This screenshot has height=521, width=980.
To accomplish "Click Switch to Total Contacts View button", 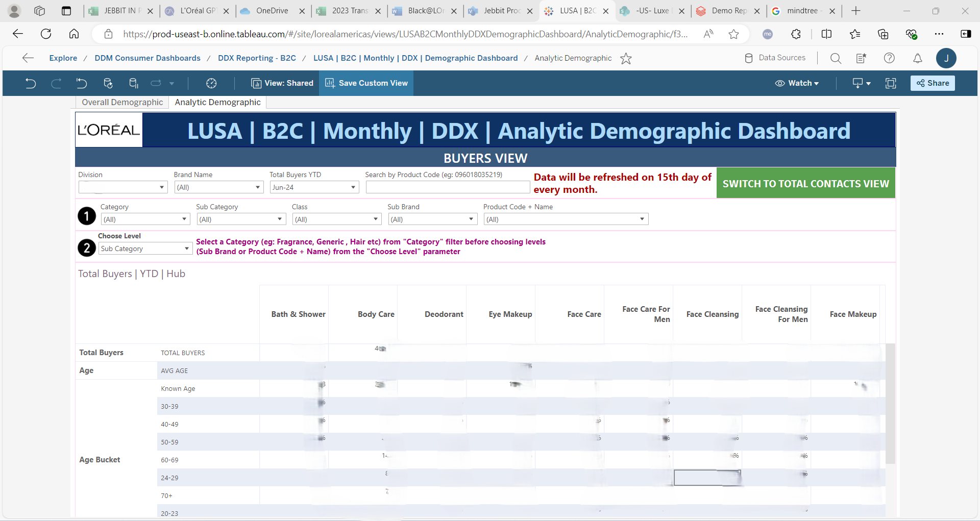I will [805, 183].
